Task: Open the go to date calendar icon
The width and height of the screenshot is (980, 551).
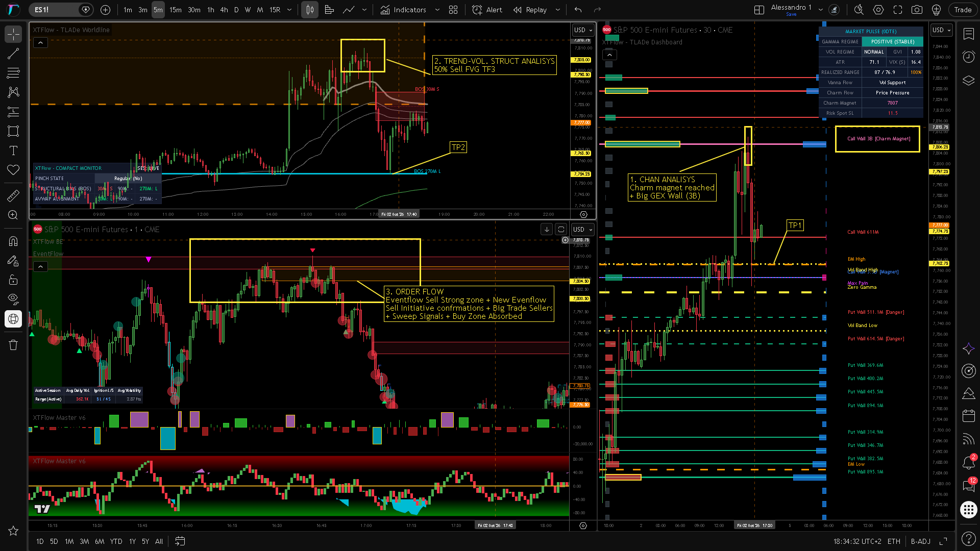Action: click(x=180, y=541)
